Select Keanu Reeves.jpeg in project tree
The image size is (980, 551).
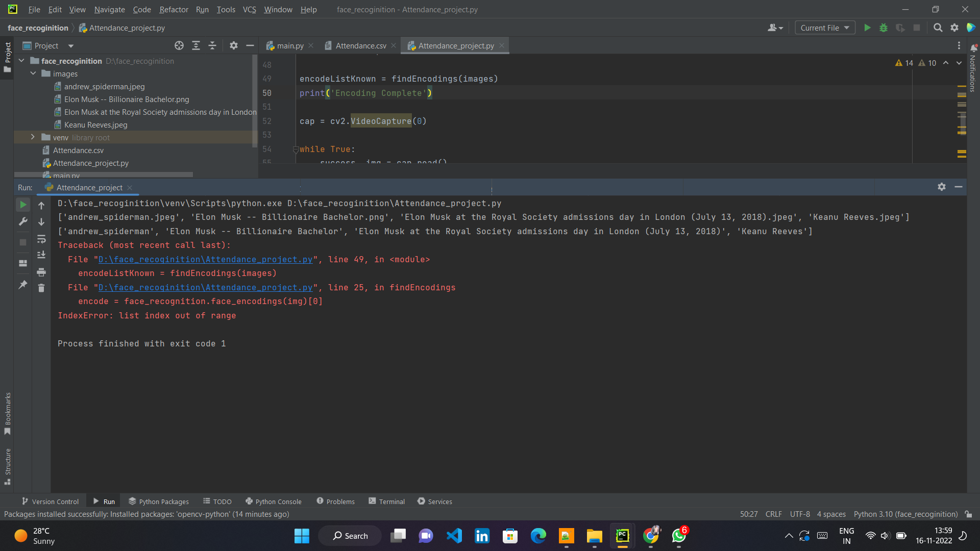(95, 124)
